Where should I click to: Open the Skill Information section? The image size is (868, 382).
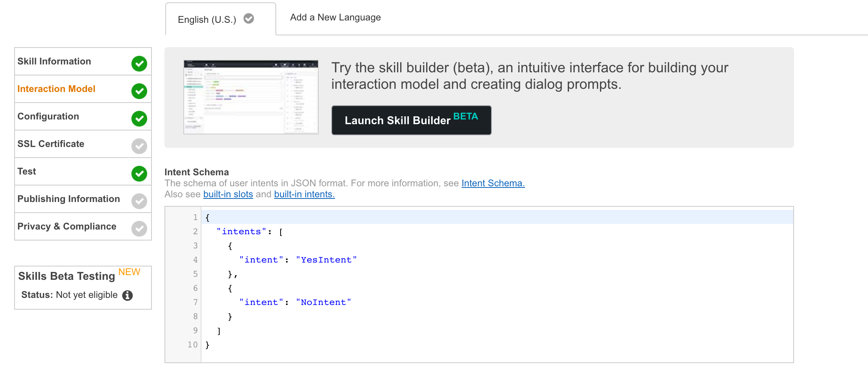[x=83, y=61]
